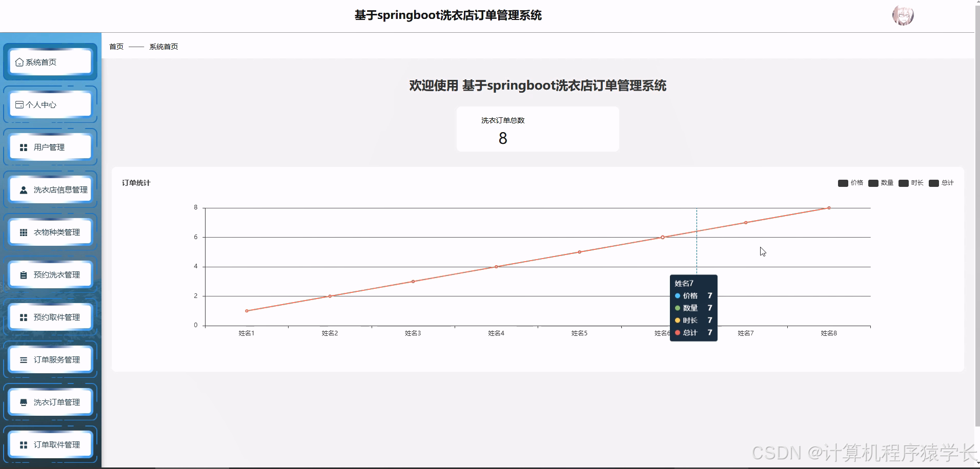Screen dimensions: 980x469
Task: Click the 价格 row in the tooltip
Action: pos(693,296)
